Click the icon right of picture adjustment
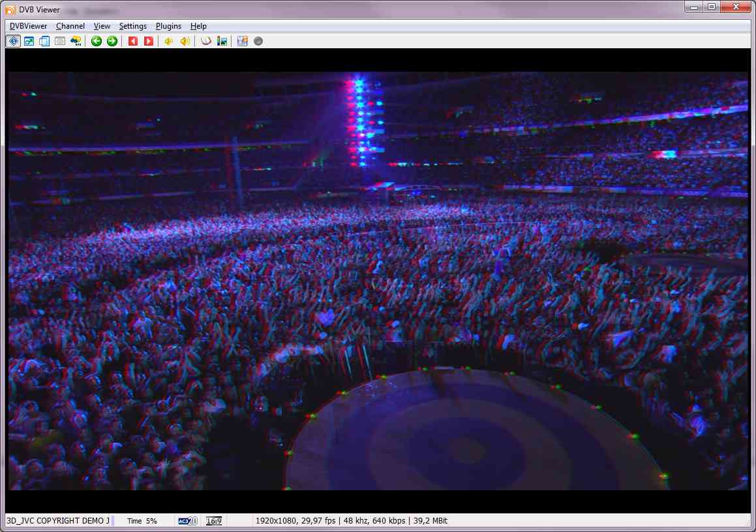This screenshot has width=756, height=532. [243, 42]
